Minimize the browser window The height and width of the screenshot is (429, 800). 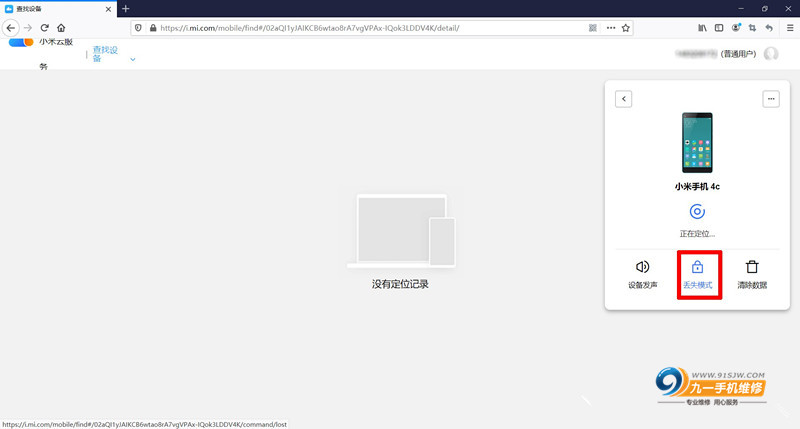click(741, 9)
